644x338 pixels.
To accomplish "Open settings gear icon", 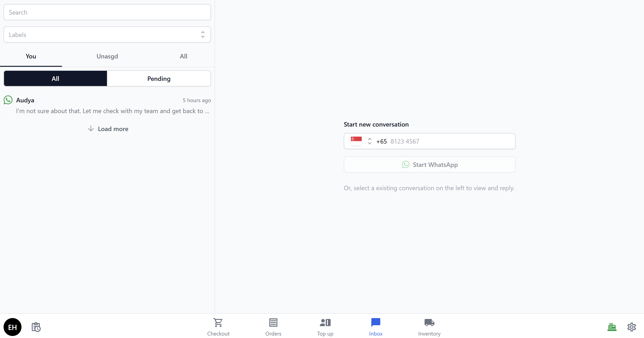I will (631, 327).
